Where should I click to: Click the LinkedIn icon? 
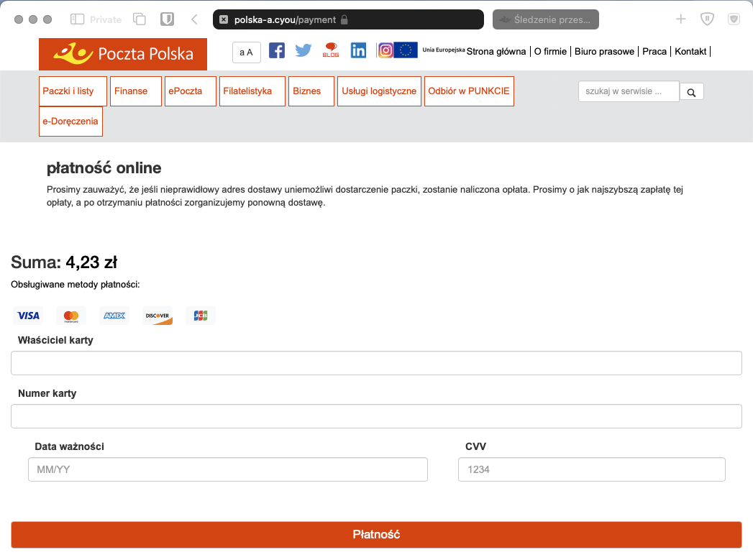pos(358,50)
